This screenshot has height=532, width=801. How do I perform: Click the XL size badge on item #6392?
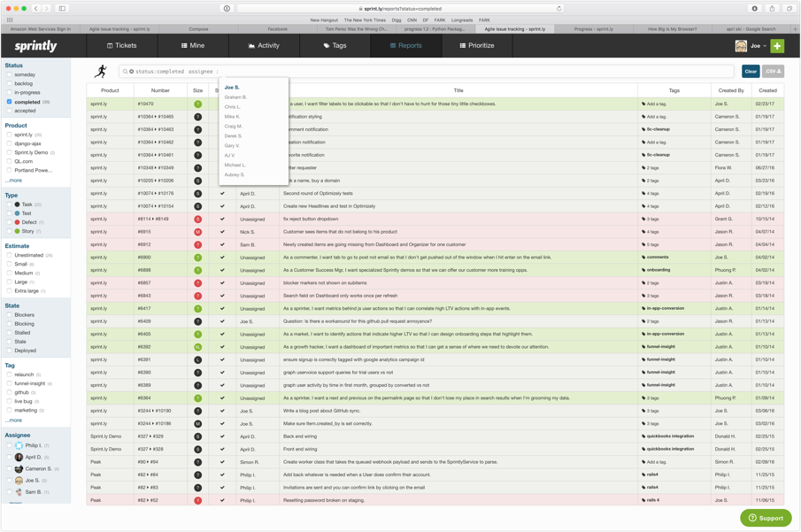click(x=197, y=347)
